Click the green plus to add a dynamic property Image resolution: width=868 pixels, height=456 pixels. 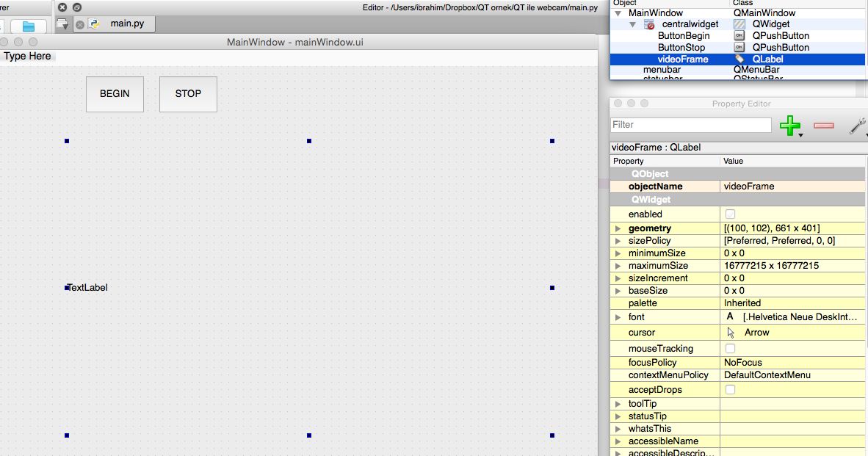(791, 126)
